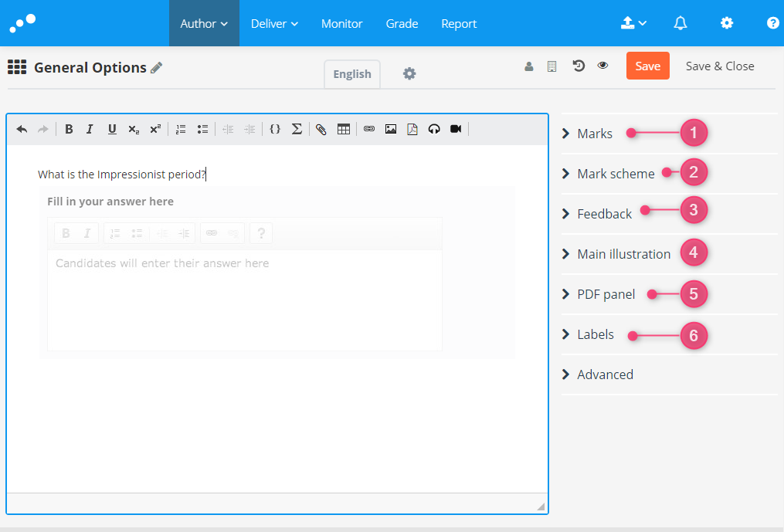Insert code braces element
784x532 pixels.
coord(275,129)
